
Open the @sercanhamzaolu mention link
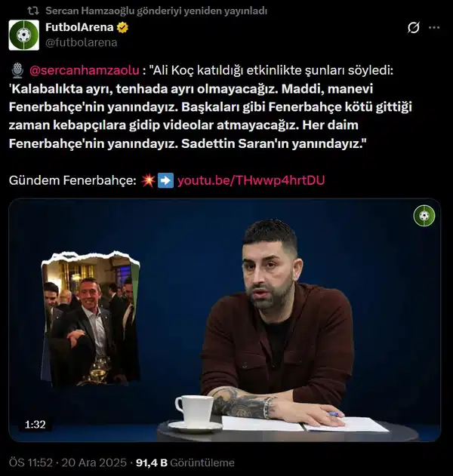coord(84,70)
